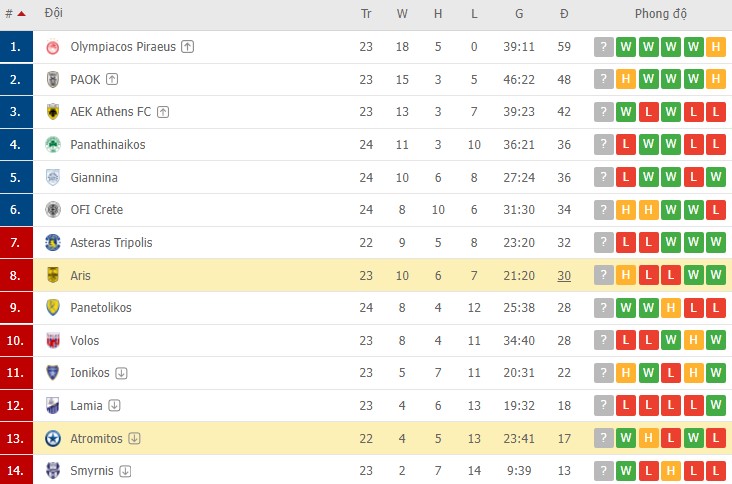
Task: Click the Aris yellow team badge
Action: 53,275
